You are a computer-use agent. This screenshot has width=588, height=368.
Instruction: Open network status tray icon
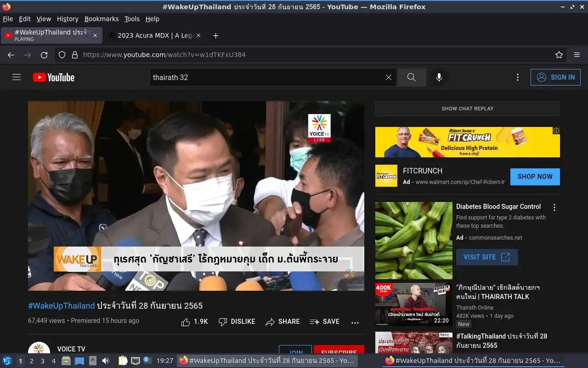[x=135, y=361]
